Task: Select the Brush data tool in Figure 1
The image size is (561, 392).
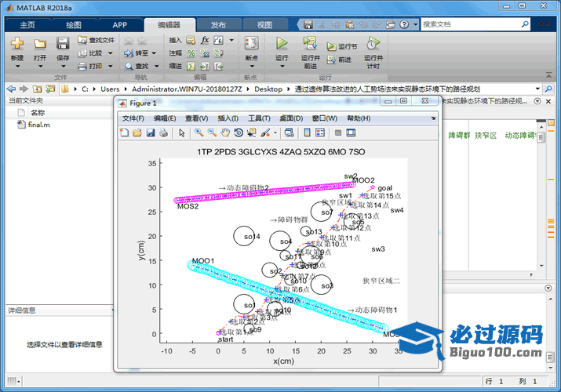Action: (x=265, y=133)
